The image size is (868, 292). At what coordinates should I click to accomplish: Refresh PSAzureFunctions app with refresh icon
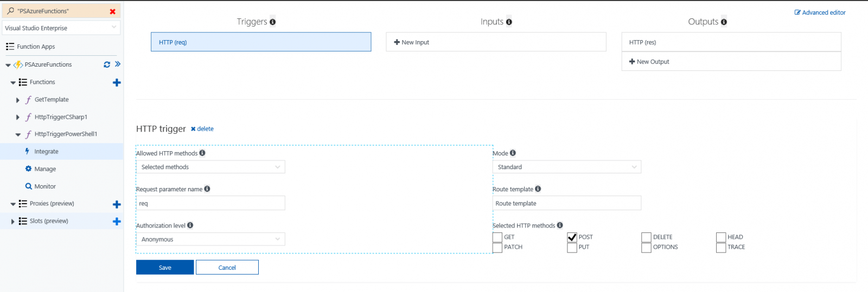107,64
